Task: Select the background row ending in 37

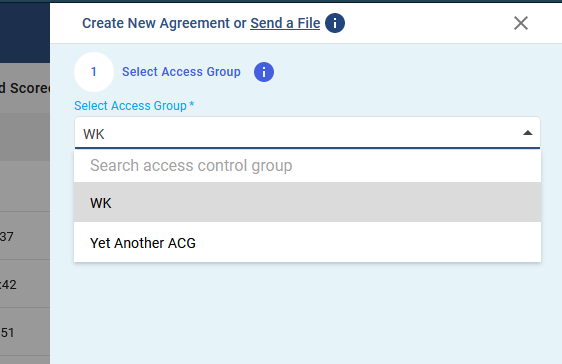Action: coord(25,236)
